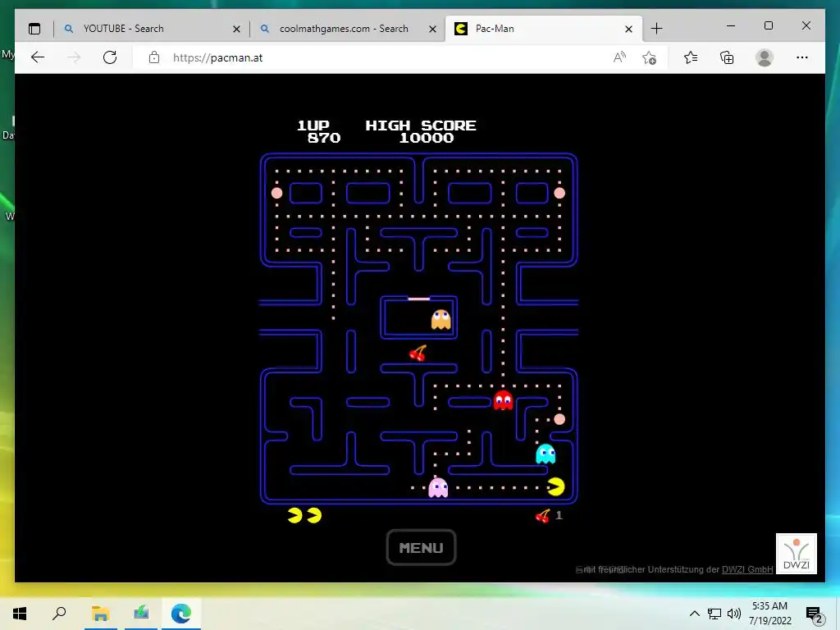Open Edge Settings and more menu
The height and width of the screenshot is (630, 840).
tap(802, 58)
